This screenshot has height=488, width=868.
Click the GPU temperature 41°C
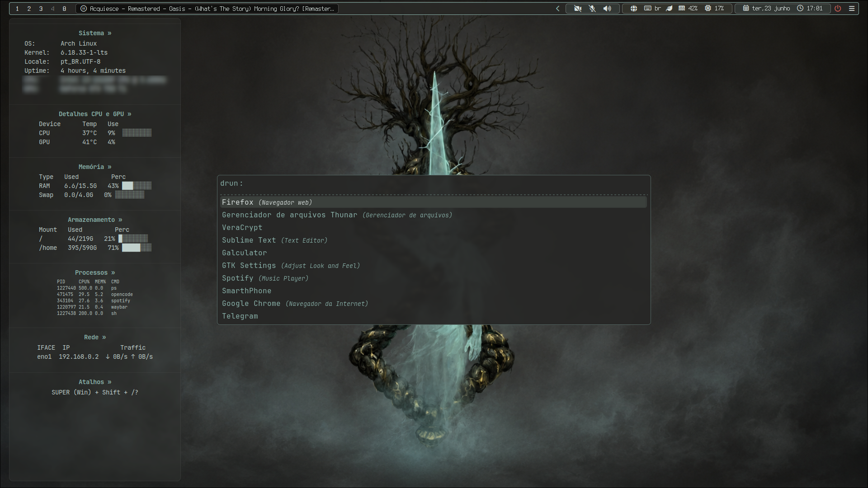tap(90, 142)
